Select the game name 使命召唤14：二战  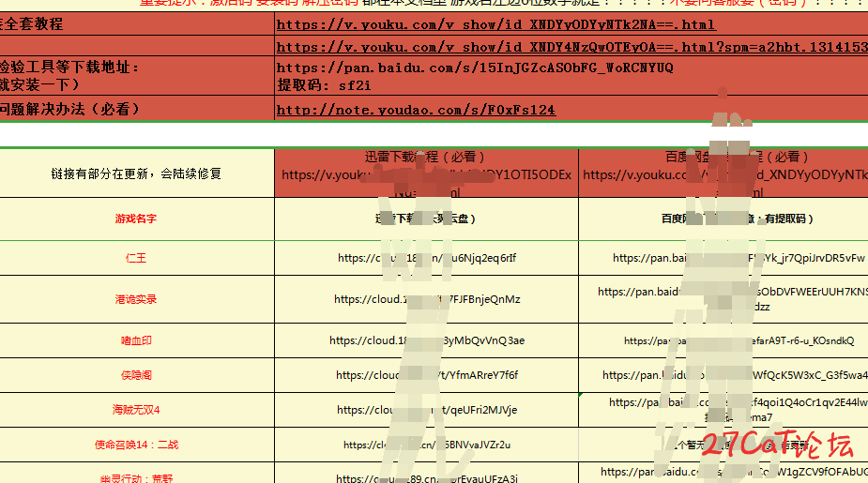[x=136, y=445]
